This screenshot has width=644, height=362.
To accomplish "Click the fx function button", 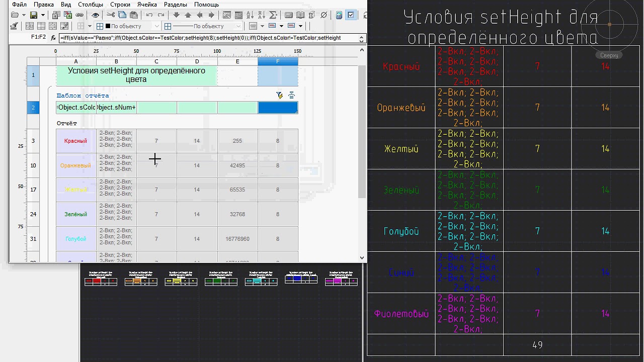I will coord(53,38).
